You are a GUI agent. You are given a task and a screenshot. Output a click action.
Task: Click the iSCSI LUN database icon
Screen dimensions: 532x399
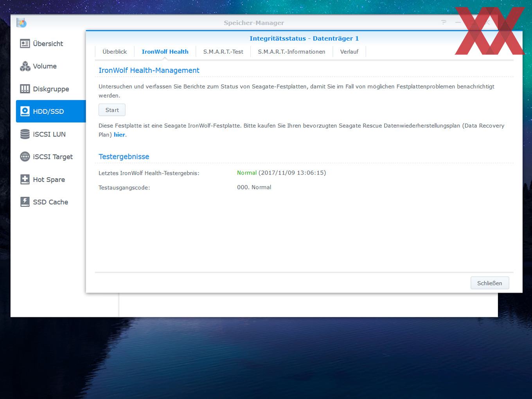[x=25, y=134]
